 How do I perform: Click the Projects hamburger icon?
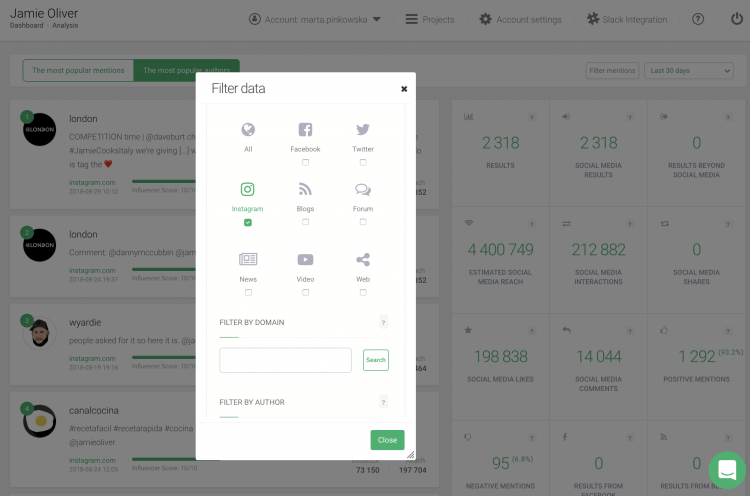(x=411, y=19)
